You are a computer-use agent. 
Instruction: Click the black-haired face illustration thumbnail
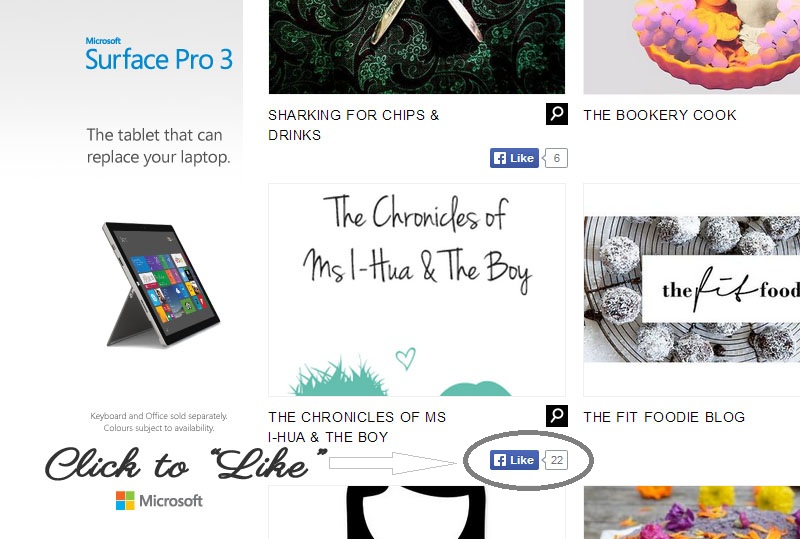tap(417, 512)
